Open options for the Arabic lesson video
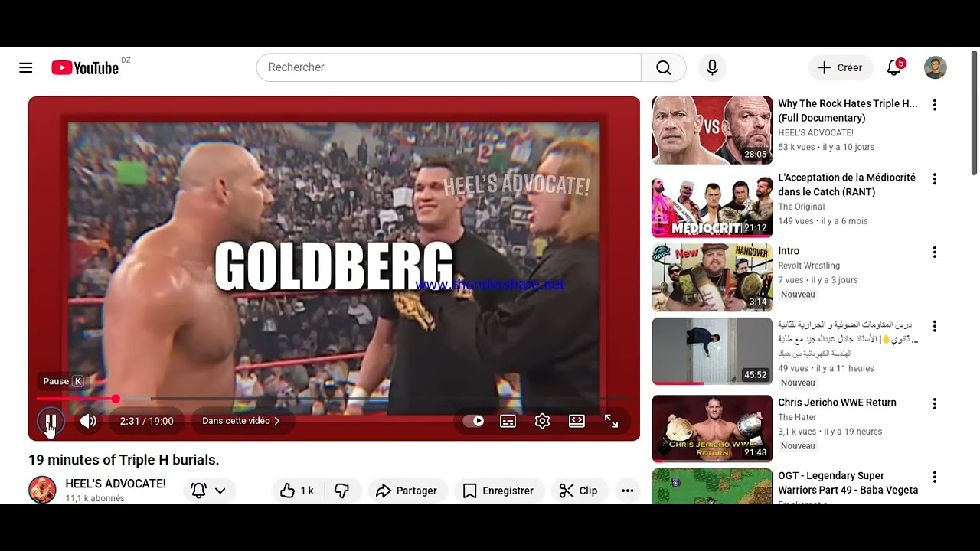This screenshot has width=980, height=551. (x=934, y=326)
